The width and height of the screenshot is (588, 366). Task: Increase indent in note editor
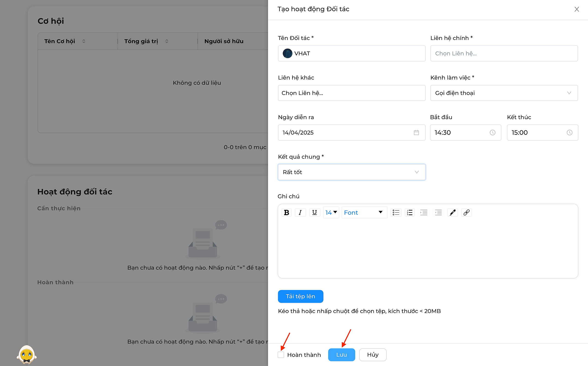click(424, 212)
